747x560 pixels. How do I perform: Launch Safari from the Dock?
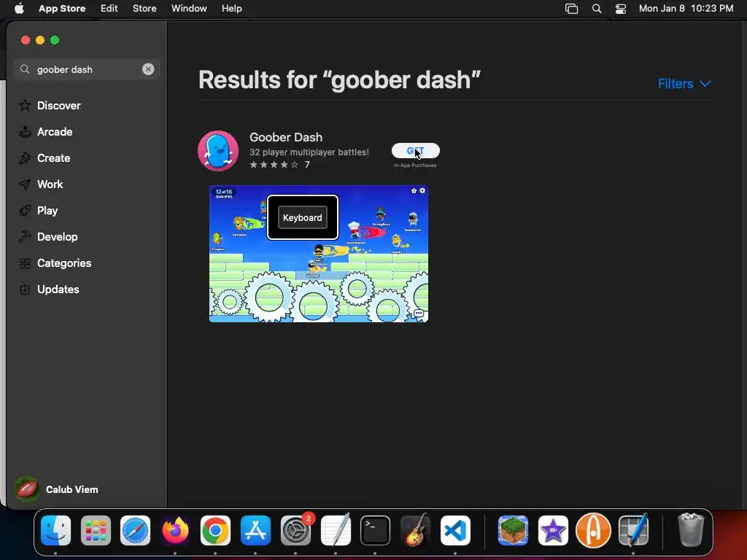coord(135,530)
